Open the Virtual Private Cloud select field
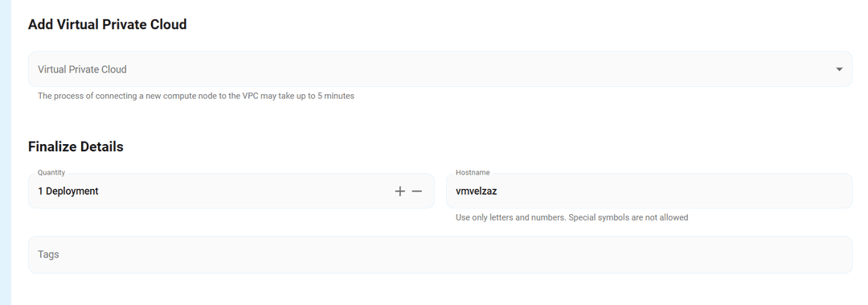This screenshot has height=305, width=868. click(440, 69)
